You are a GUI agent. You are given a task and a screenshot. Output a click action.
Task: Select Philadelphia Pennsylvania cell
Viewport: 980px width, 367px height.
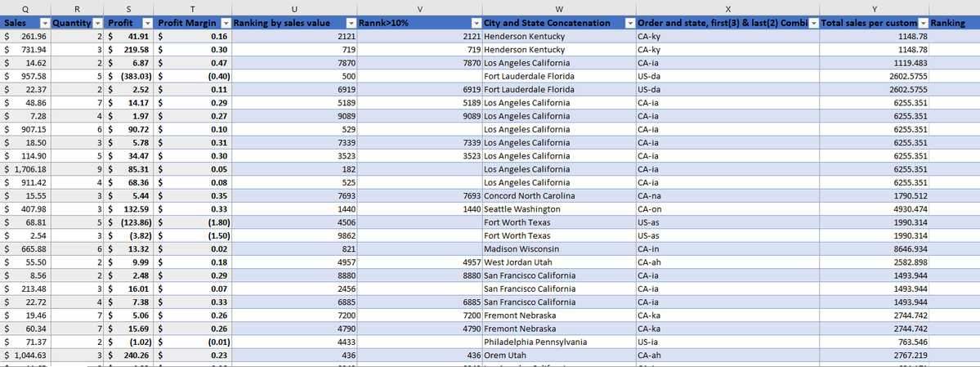pyautogui.click(x=559, y=342)
